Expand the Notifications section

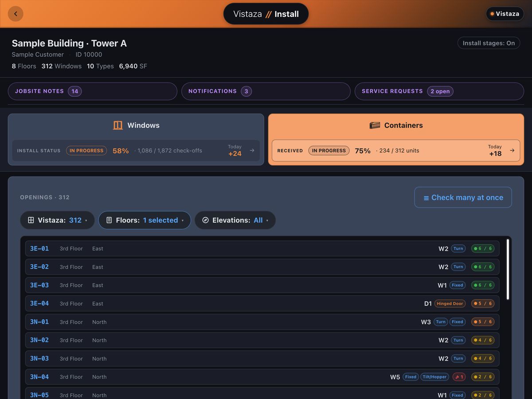click(x=266, y=91)
